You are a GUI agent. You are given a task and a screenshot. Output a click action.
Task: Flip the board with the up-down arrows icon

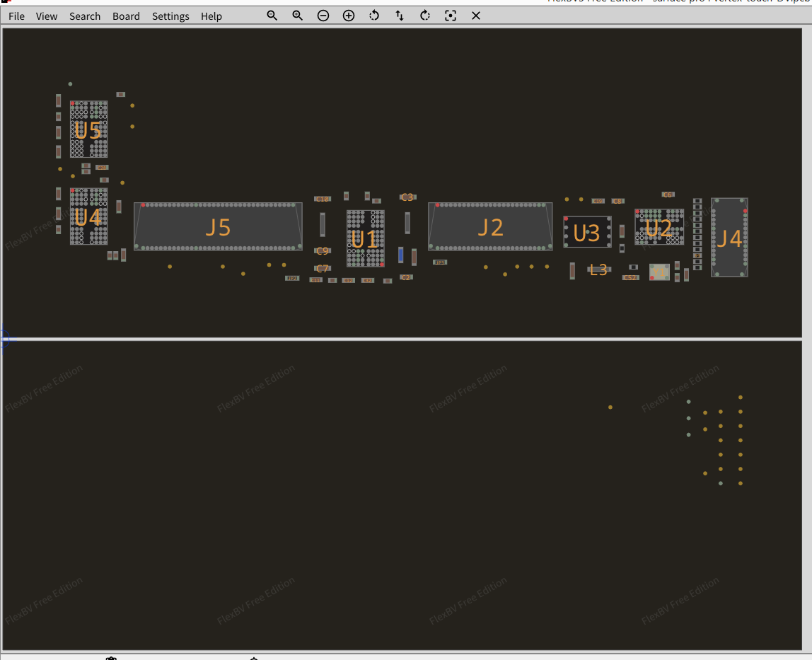coord(400,16)
